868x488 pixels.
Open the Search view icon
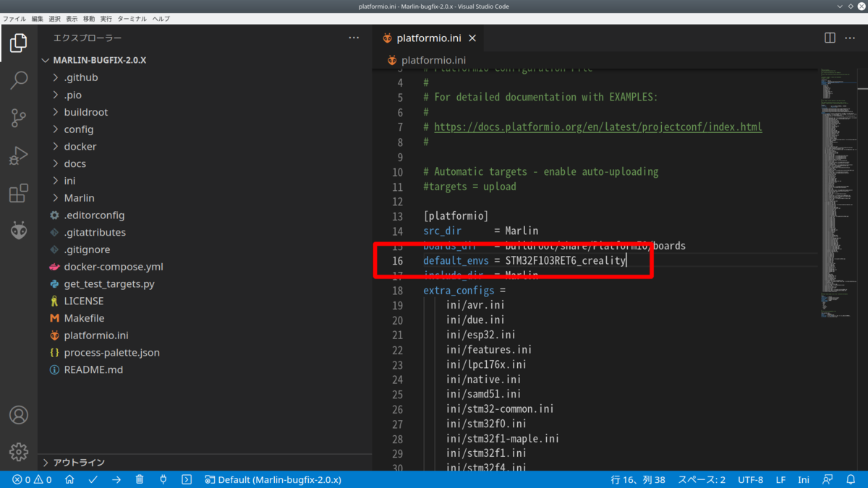[x=19, y=80]
